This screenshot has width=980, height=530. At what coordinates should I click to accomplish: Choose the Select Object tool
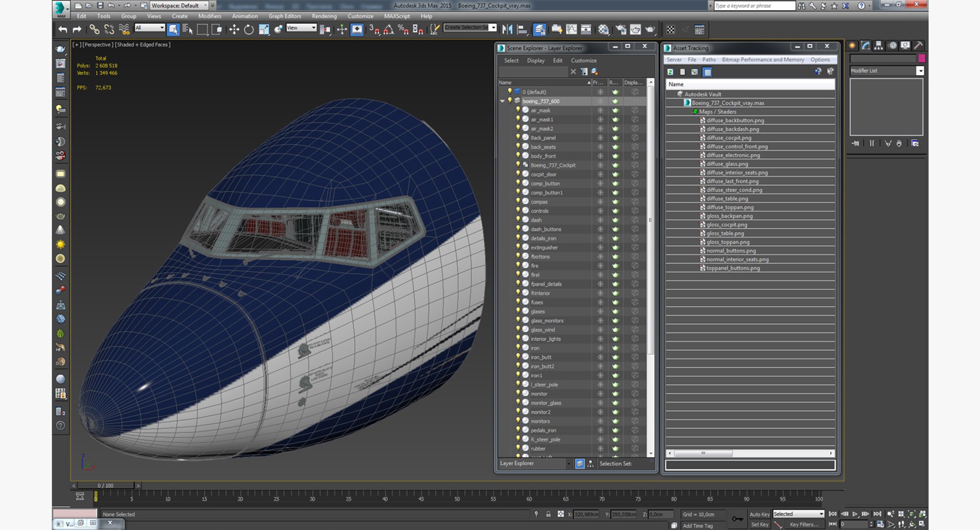tap(173, 30)
